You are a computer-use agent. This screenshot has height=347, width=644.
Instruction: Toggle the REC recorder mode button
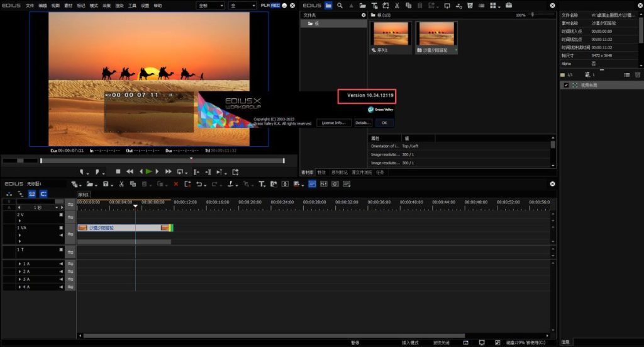click(x=275, y=5)
